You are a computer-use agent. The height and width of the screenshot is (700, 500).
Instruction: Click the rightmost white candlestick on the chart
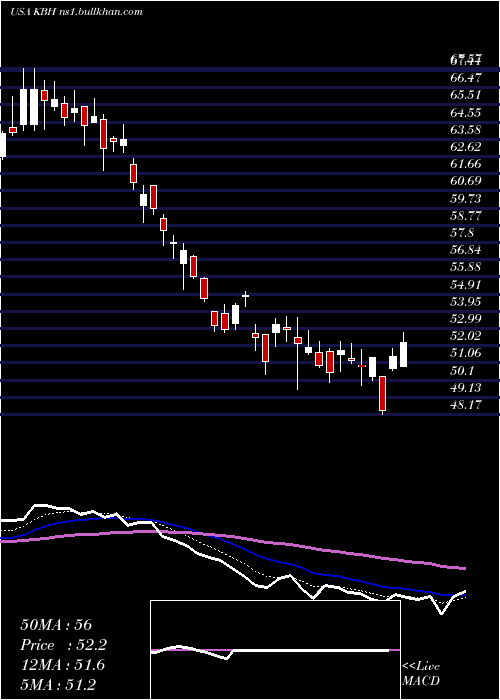point(404,354)
